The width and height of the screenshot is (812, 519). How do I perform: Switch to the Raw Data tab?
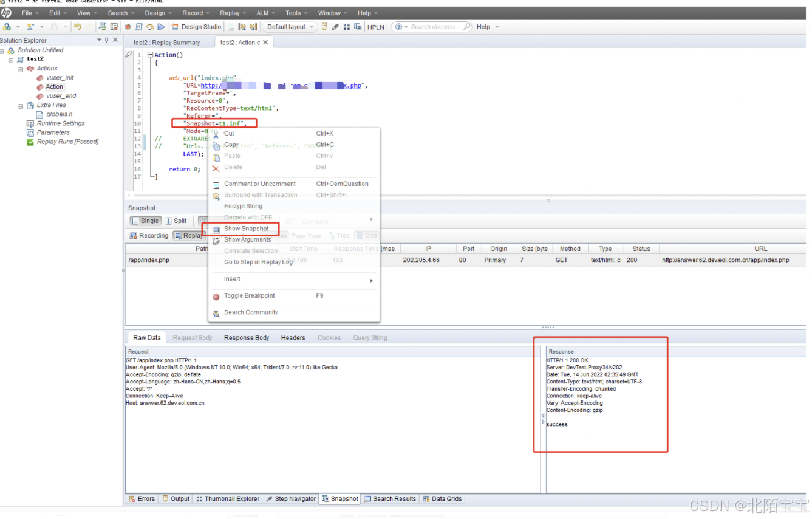pyautogui.click(x=147, y=338)
